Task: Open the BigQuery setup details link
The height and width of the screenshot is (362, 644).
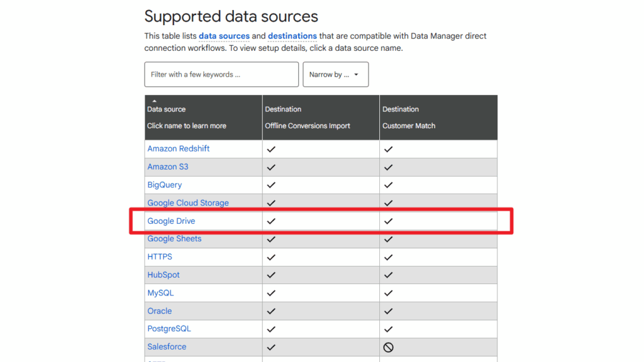Action: [164, 185]
